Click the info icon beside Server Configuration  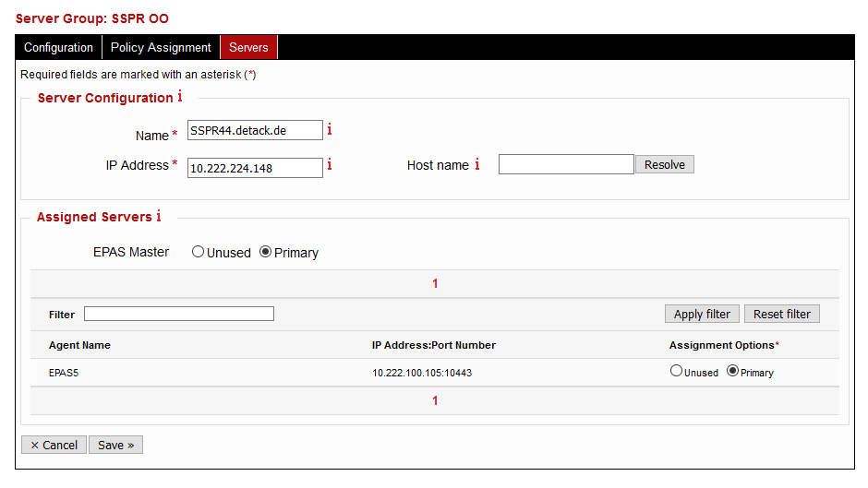click(x=180, y=97)
